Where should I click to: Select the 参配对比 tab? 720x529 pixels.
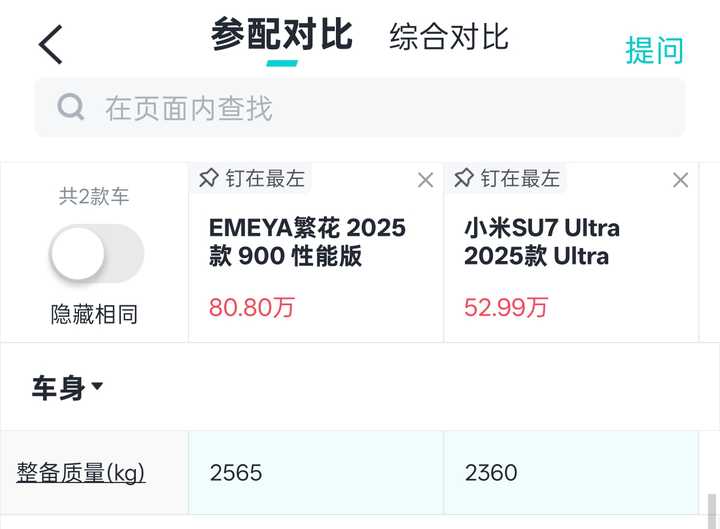[282, 34]
